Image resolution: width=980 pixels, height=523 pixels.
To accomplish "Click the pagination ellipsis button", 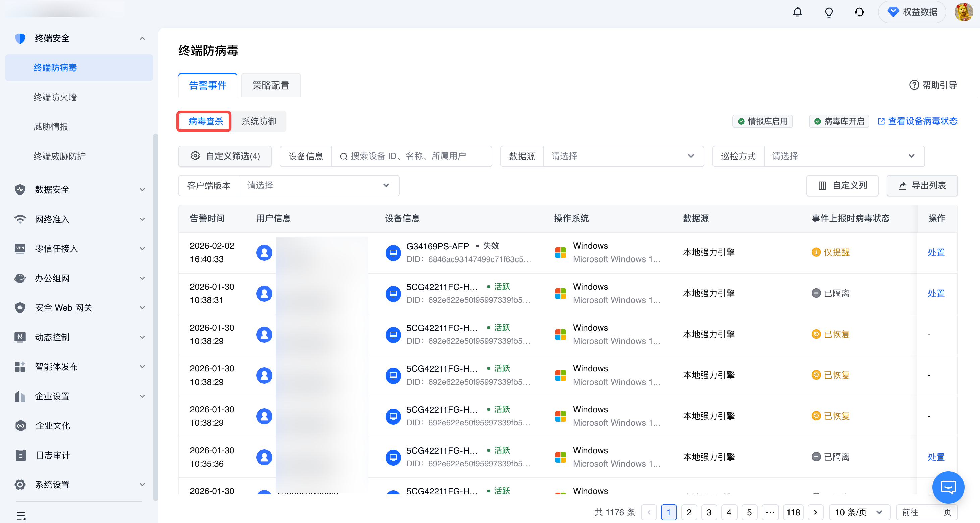I will [x=770, y=512].
